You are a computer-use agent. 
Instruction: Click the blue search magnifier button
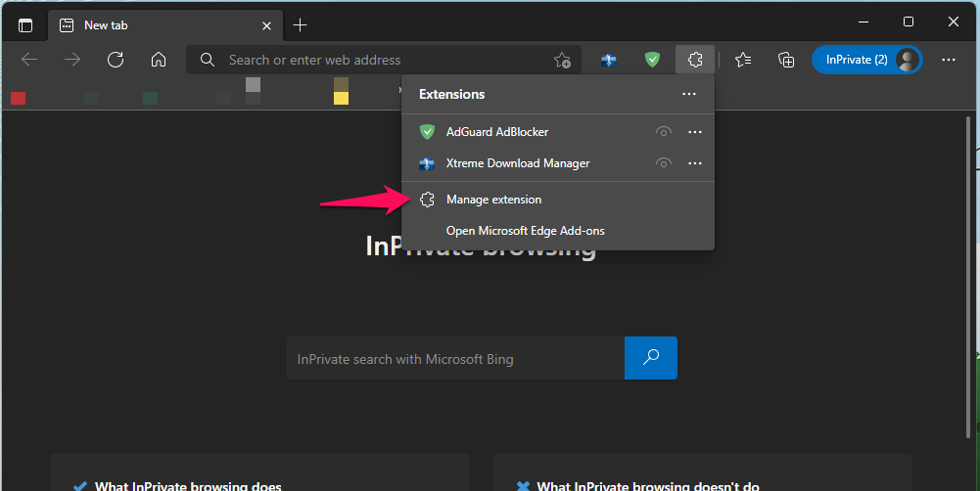(651, 358)
